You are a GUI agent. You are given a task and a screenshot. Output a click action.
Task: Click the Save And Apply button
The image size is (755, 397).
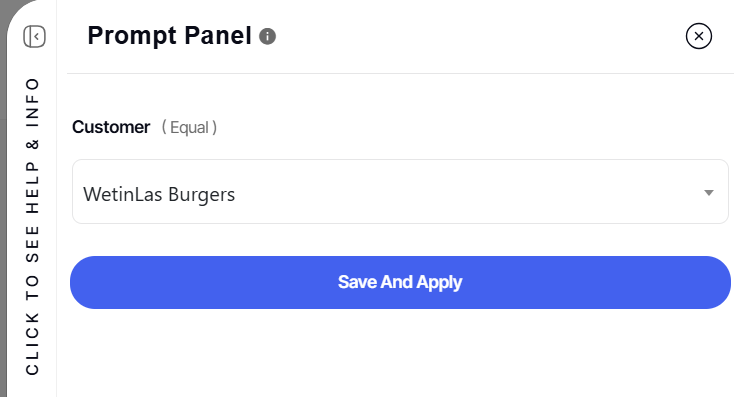(400, 282)
